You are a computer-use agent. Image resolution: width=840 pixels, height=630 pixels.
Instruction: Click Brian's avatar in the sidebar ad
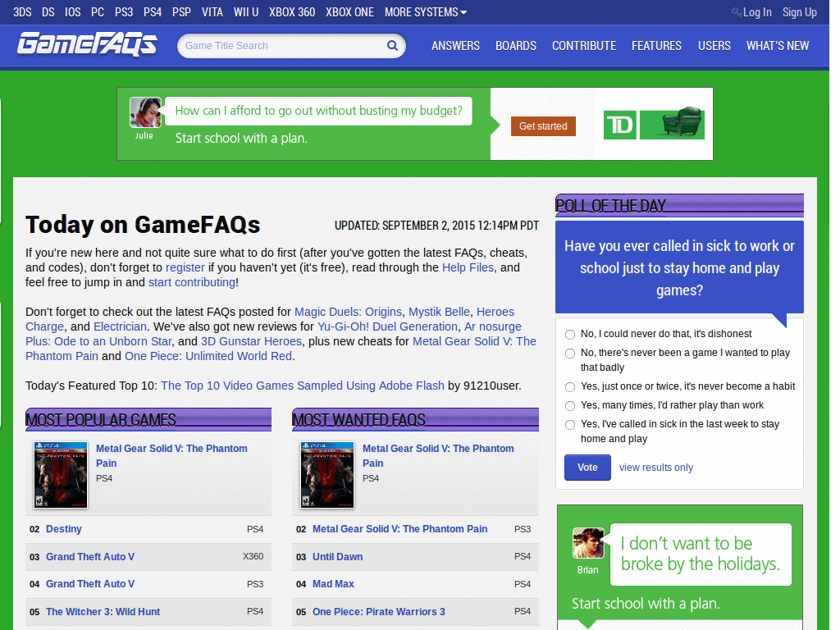pyautogui.click(x=587, y=543)
